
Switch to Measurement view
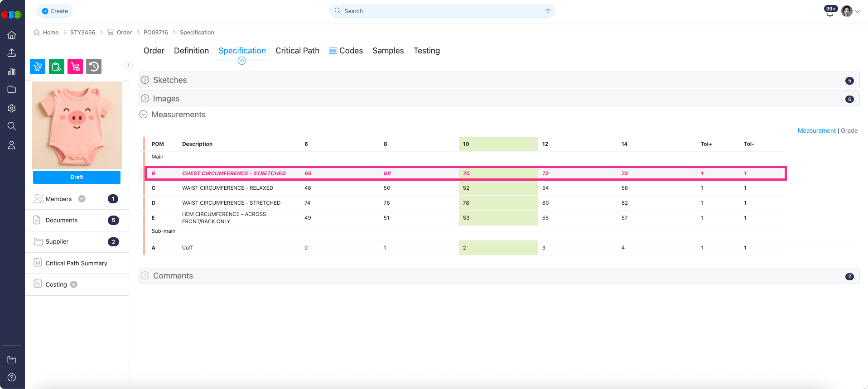tap(816, 130)
